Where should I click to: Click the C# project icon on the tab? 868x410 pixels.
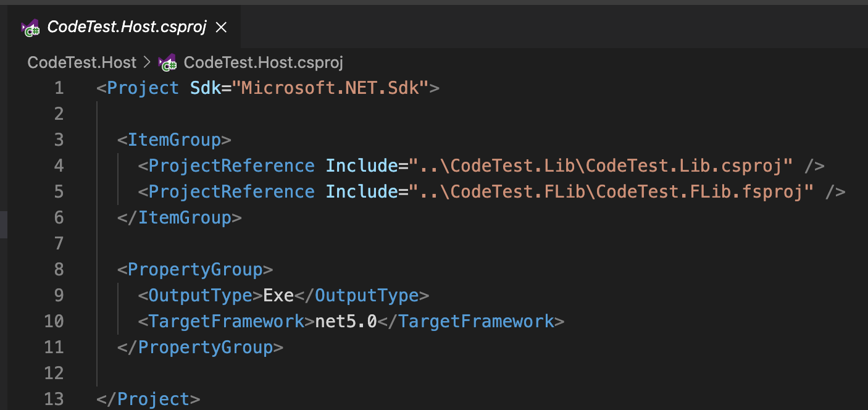pyautogui.click(x=29, y=27)
